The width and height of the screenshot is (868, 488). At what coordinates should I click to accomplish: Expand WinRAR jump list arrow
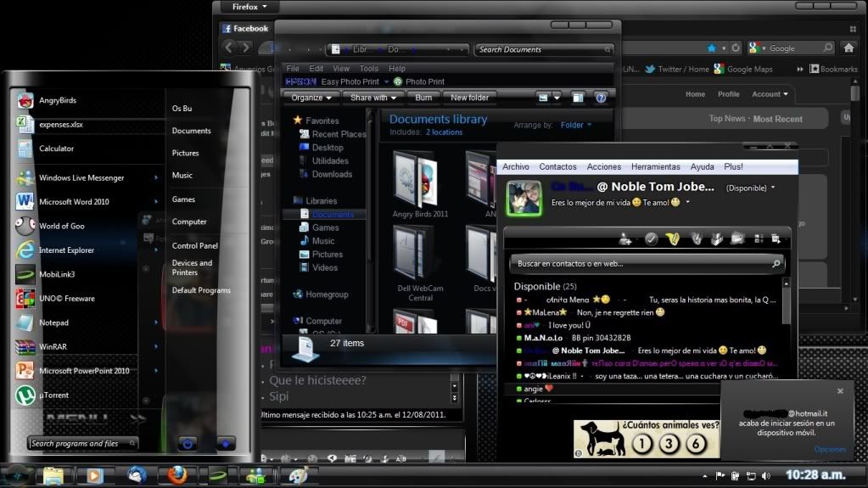[x=155, y=347]
